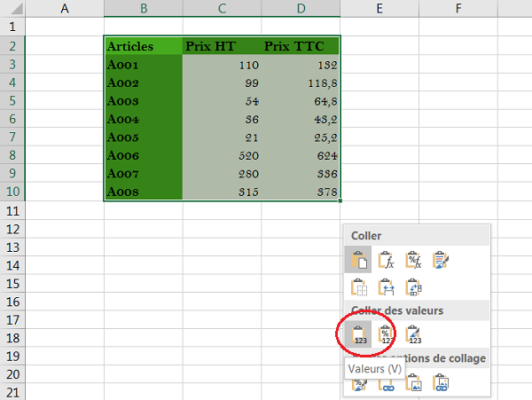Select cell containing A005
The width and height of the screenshot is (532, 400).
coord(143,137)
